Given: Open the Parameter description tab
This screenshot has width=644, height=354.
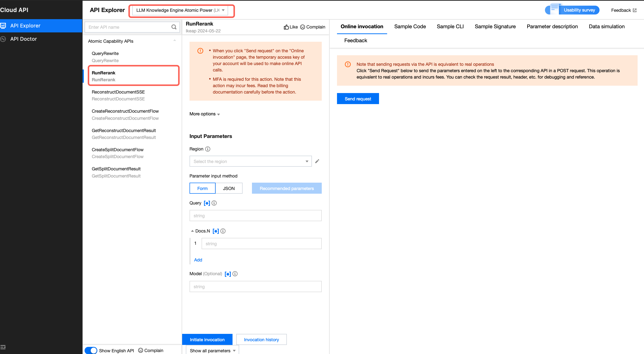Looking at the screenshot, I should (x=552, y=27).
